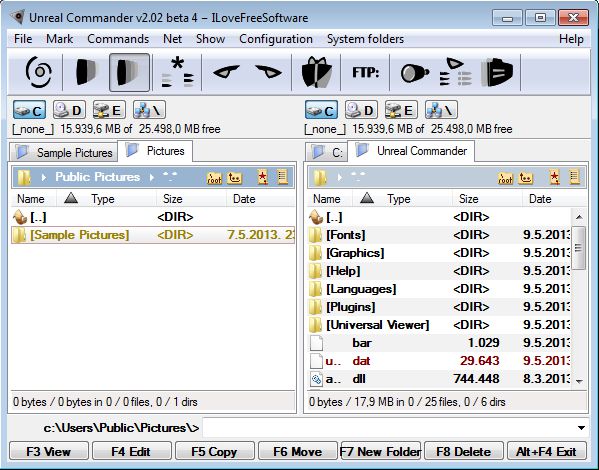This screenshot has width=599, height=470.
Task: Open the multi-rename list tool icon
Action: (x=455, y=72)
